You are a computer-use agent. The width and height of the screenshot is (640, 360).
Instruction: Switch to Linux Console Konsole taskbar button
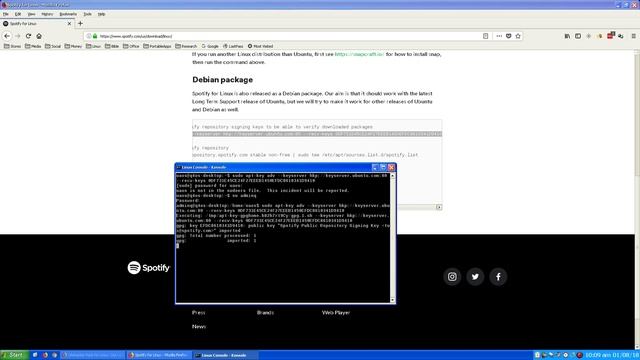coord(226,355)
